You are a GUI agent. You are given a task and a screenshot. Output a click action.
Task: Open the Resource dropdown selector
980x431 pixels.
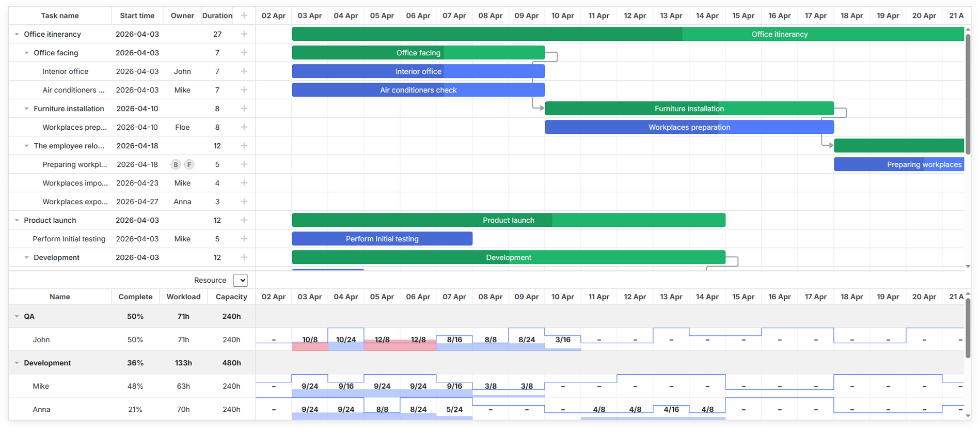click(x=240, y=280)
